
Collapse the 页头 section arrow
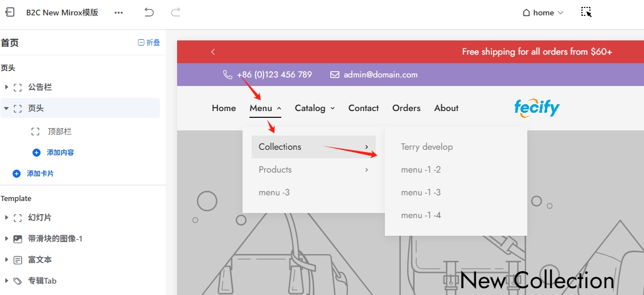(6, 108)
